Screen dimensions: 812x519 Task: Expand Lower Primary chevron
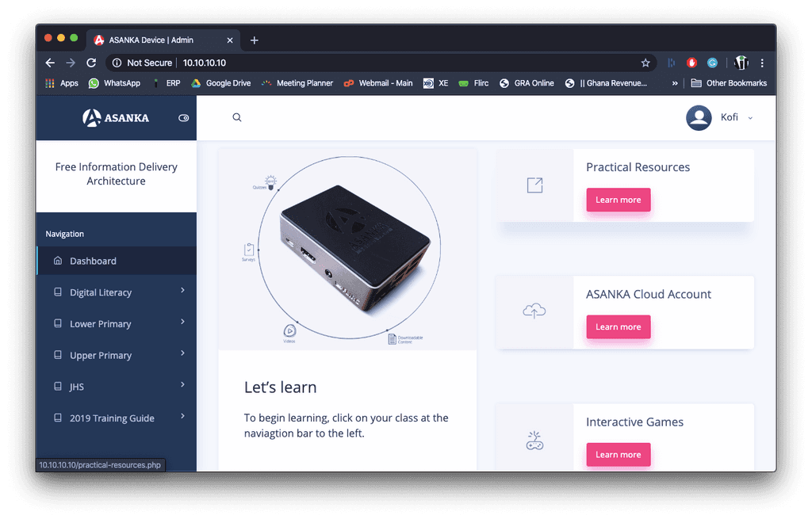point(183,322)
